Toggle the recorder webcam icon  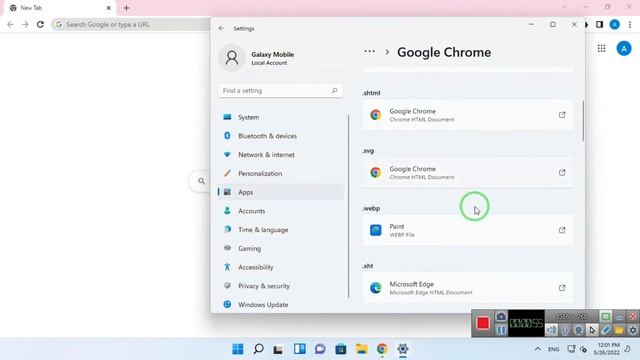[x=578, y=330]
